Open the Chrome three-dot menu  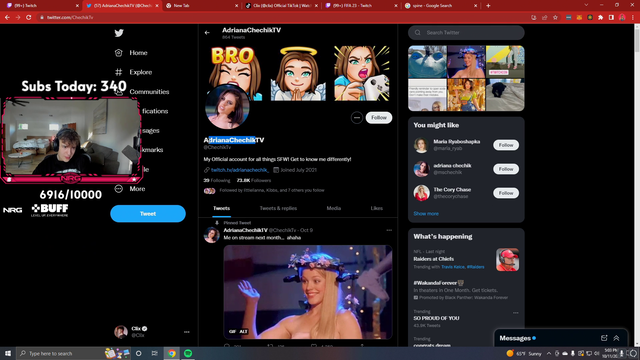tap(633, 18)
